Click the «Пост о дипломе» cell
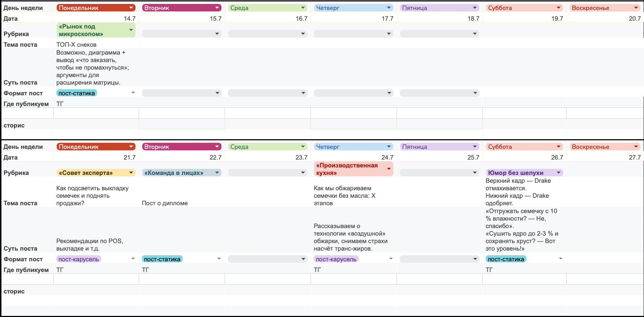 [182, 203]
